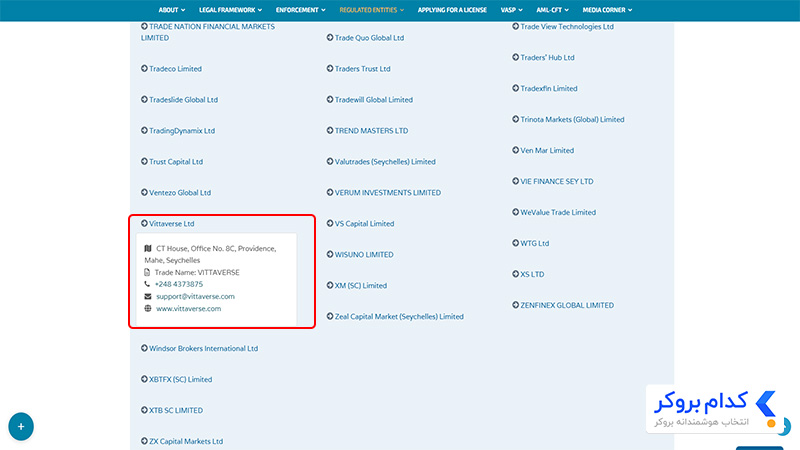Expand XS LTD entry
This screenshot has width=800, height=450.
tap(528, 274)
